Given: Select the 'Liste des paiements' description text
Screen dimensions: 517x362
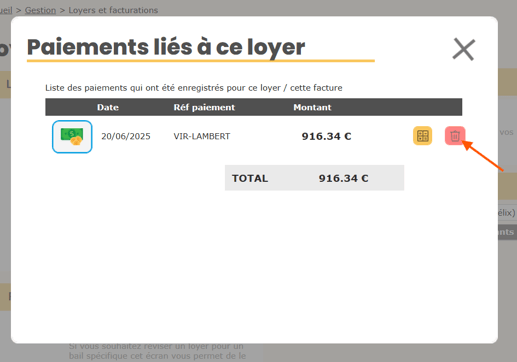Looking at the screenshot, I should pyautogui.click(x=194, y=88).
